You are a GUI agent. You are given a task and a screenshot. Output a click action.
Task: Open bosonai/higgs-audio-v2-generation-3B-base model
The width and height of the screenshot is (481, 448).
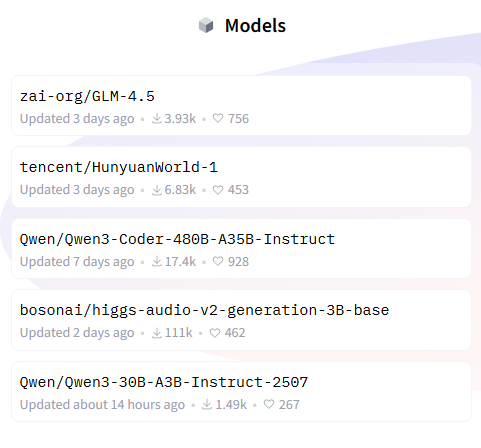(x=241, y=320)
